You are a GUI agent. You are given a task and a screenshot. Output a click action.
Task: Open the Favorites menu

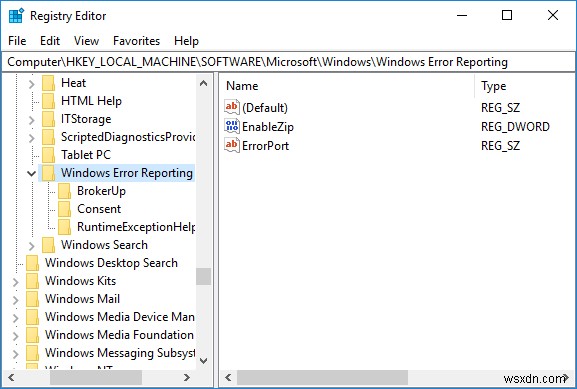click(137, 41)
